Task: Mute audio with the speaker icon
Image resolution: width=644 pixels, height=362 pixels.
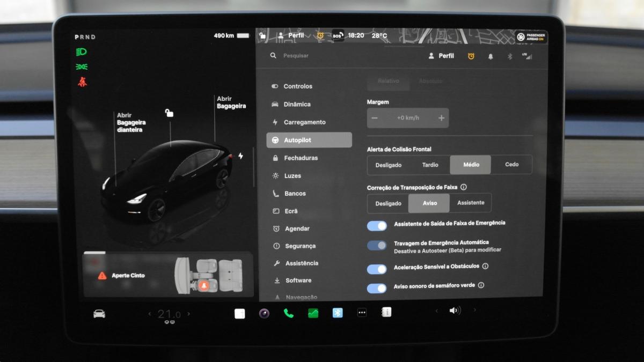Action: point(455,311)
